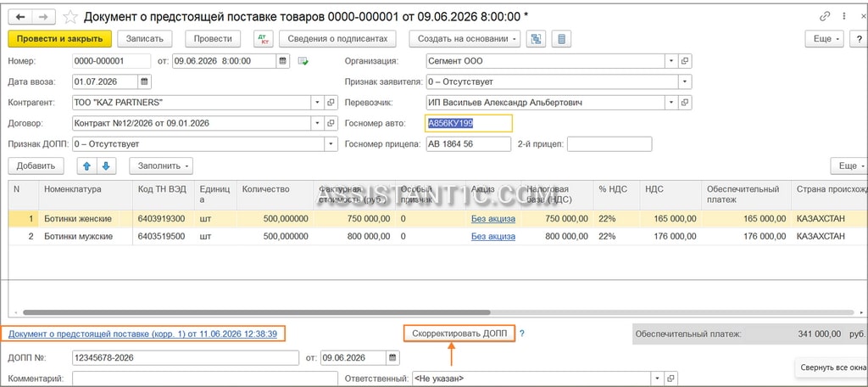Click code cell 6403519500
This screenshot has height=387, width=868.
[x=164, y=236]
